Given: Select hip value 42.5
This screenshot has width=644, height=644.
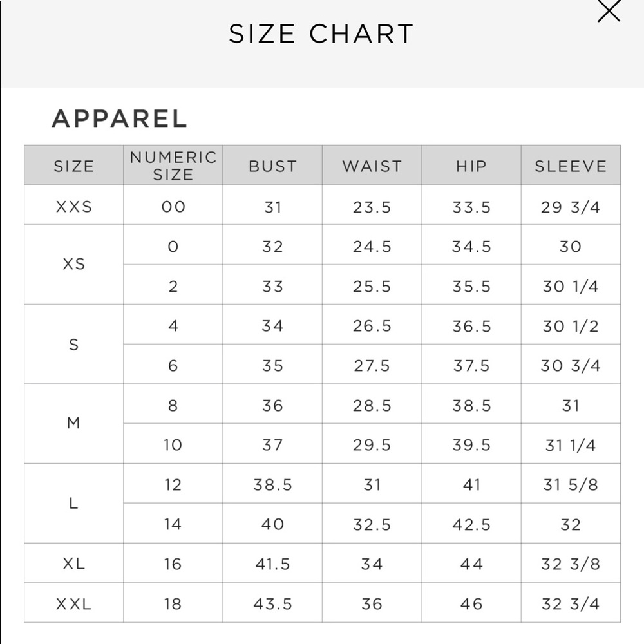Looking at the screenshot, I should point(471,524).
